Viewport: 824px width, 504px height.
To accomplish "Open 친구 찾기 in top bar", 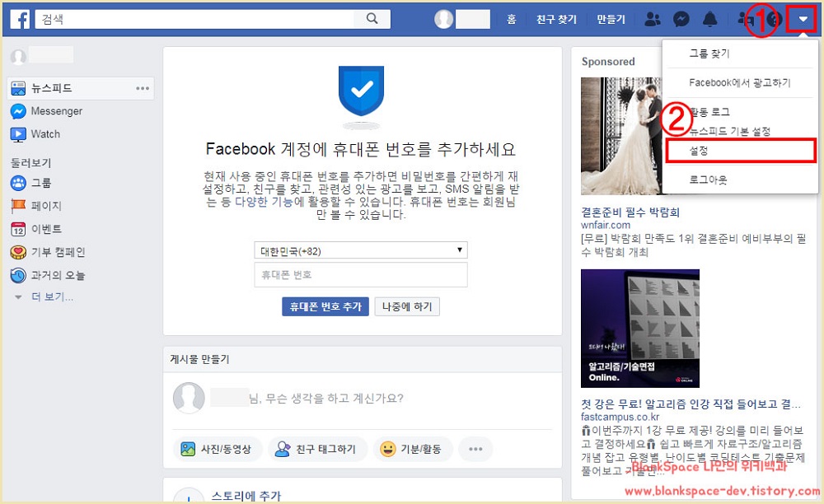I will point(556,20).
